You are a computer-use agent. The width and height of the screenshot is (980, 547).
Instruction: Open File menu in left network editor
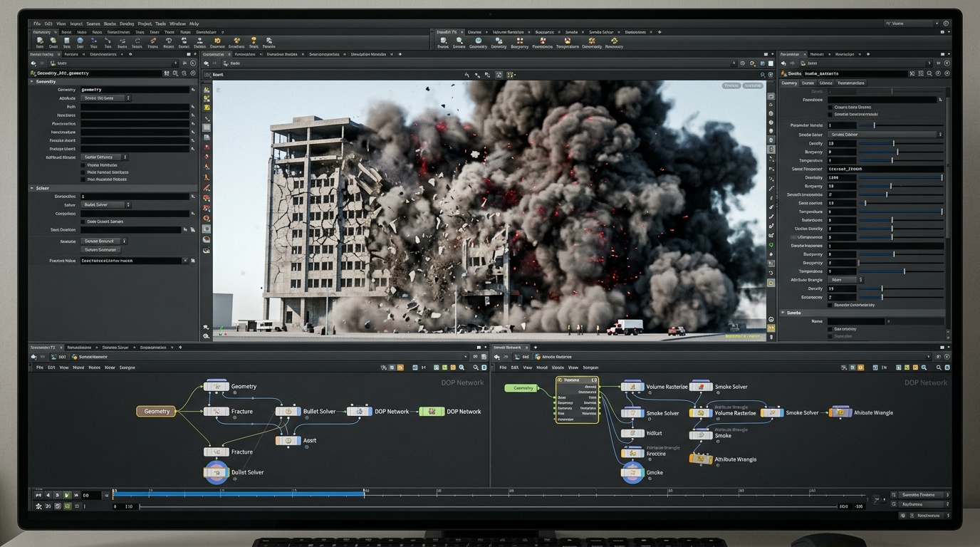pyautogui.click(x=40, y=368)
